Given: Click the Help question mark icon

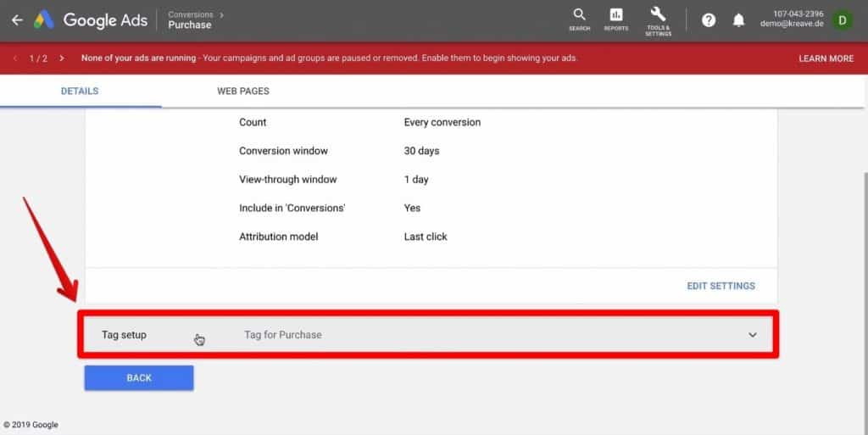Looking at the screenshot, I should (709, 20).
